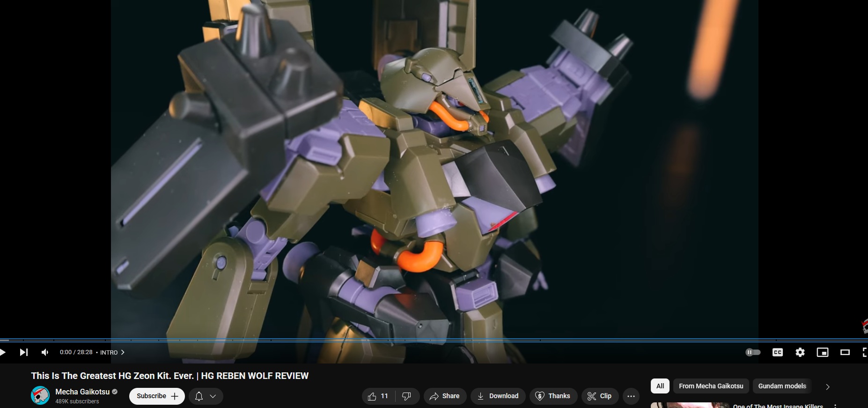Open more actions menu (three dots)
The height and width of the screenshot is (408, 868).
pos(631,396)
